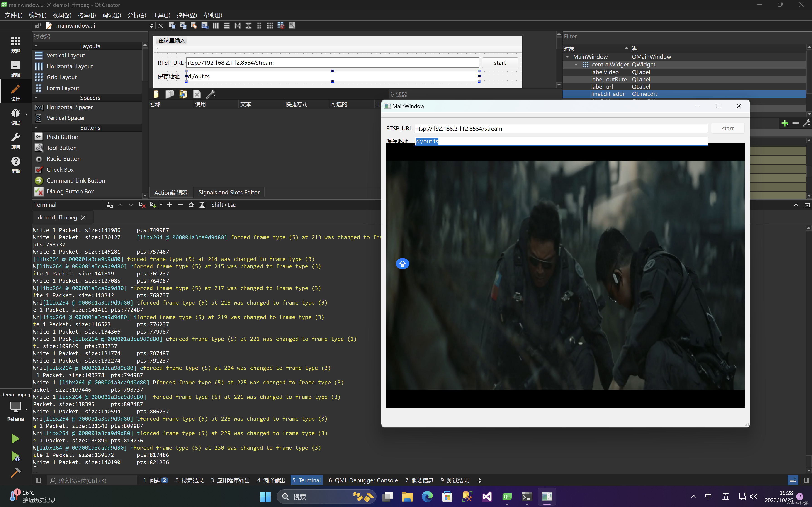Close the mainwindow.ui document with X

tap(160, 25)
